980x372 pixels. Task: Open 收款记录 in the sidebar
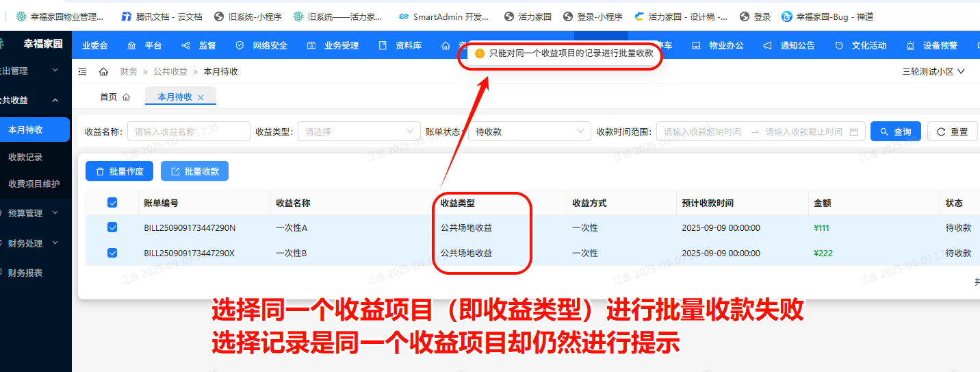[x=25, y=157]
